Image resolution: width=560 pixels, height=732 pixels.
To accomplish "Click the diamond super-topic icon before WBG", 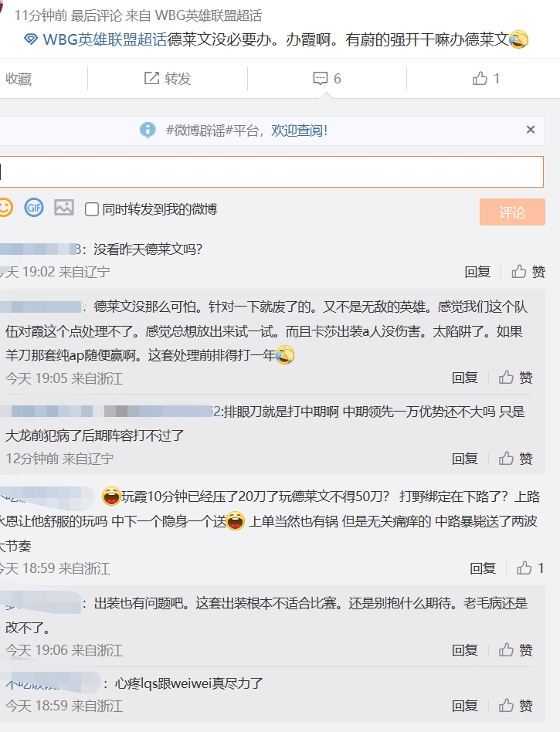I will (31, 39).
